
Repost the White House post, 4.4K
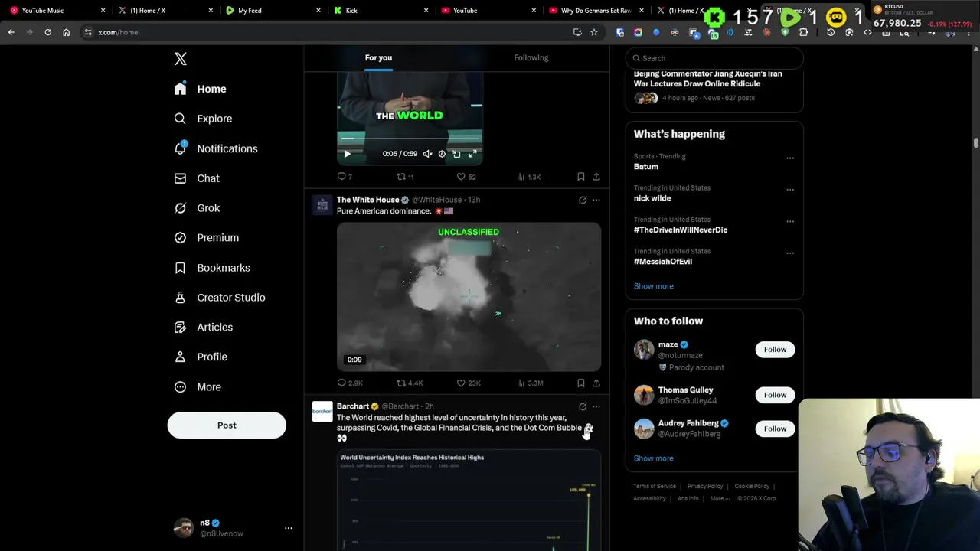point(410,383)
